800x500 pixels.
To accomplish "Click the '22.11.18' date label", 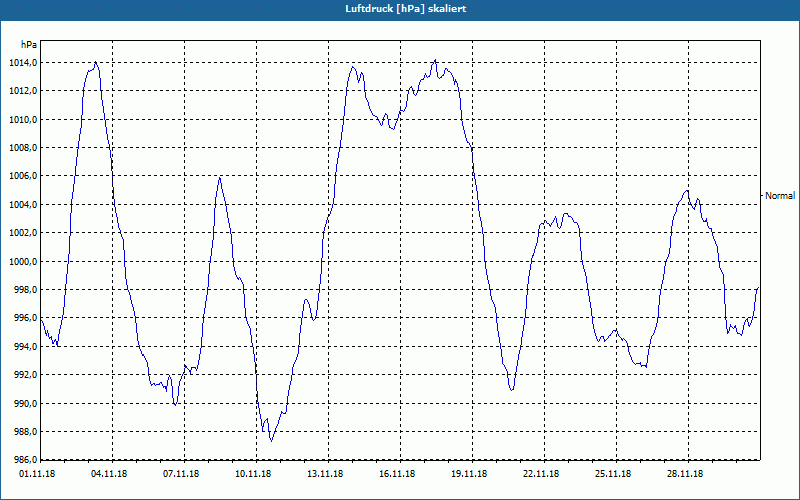I will (541, 474).
